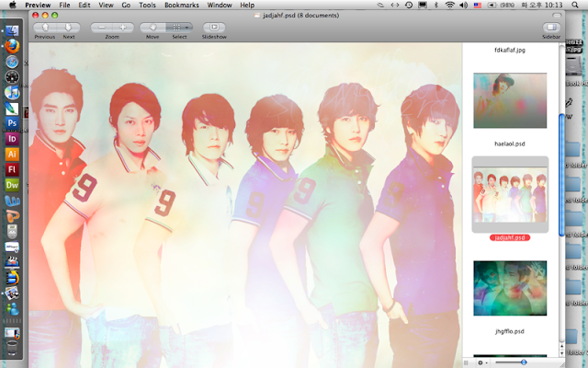Go to the Previous document

pyautogui.click(x=45, y=28)
